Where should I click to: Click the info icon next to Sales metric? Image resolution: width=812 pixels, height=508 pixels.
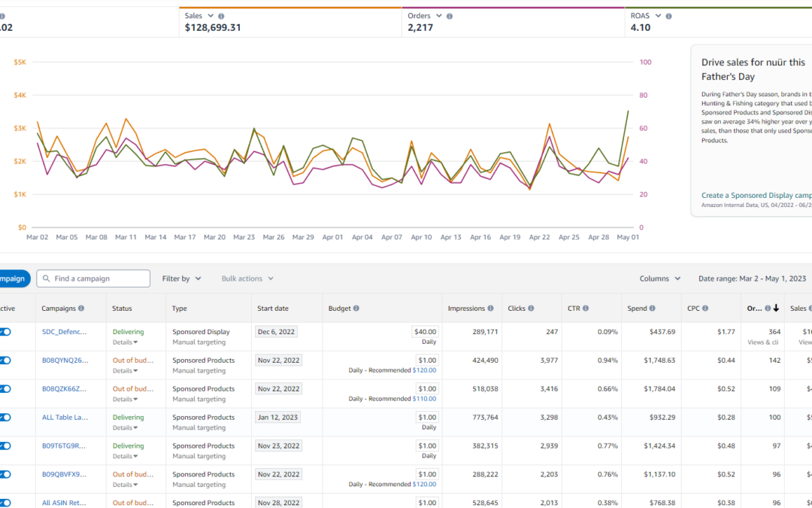tap(221, 16)
